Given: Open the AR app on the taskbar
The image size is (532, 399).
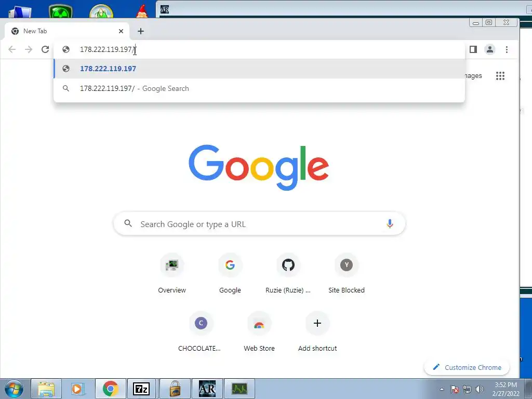Looking at the screenshot, I should (207, 389).
